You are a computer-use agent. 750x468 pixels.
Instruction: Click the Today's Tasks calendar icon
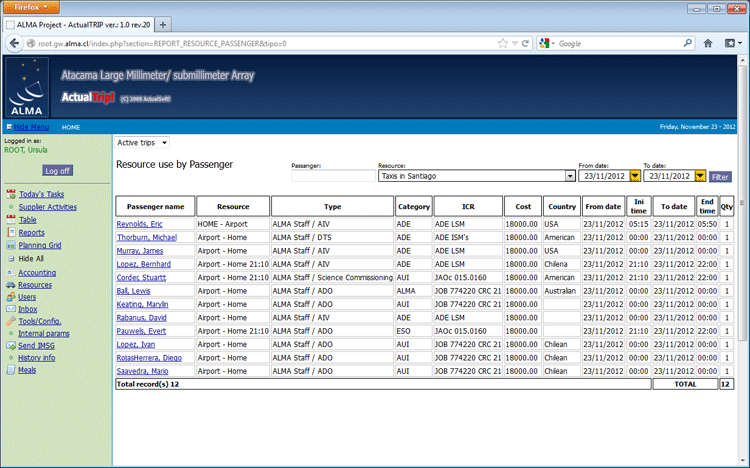click(10, 194)
